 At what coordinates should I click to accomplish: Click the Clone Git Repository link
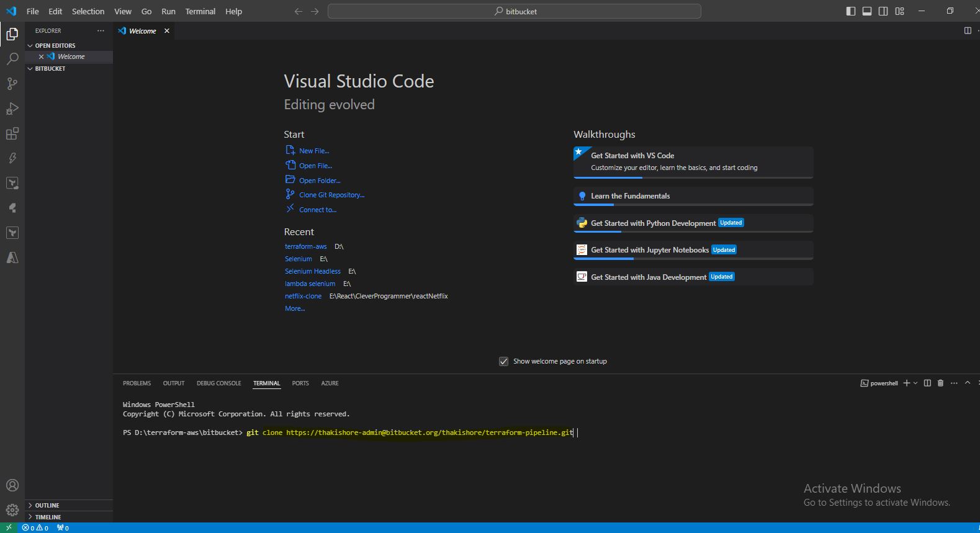pyautogui.click(x=331, y=195)
